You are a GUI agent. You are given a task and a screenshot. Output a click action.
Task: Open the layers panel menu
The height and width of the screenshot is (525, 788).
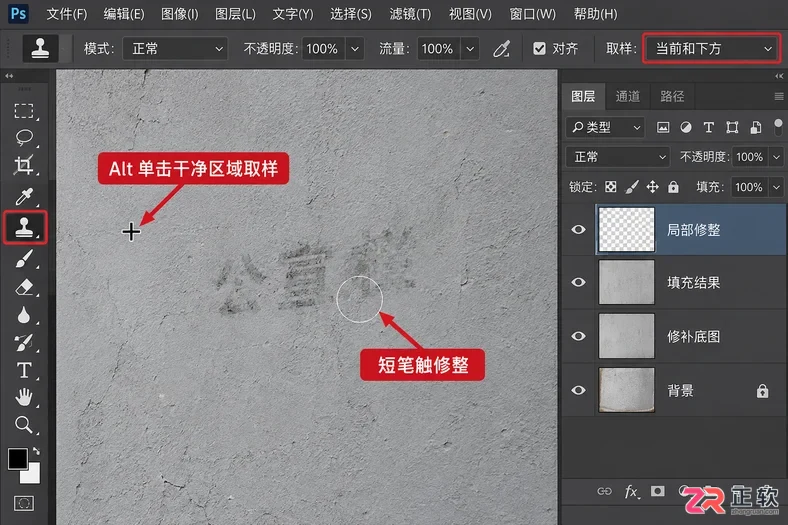(x=778, y=96)
